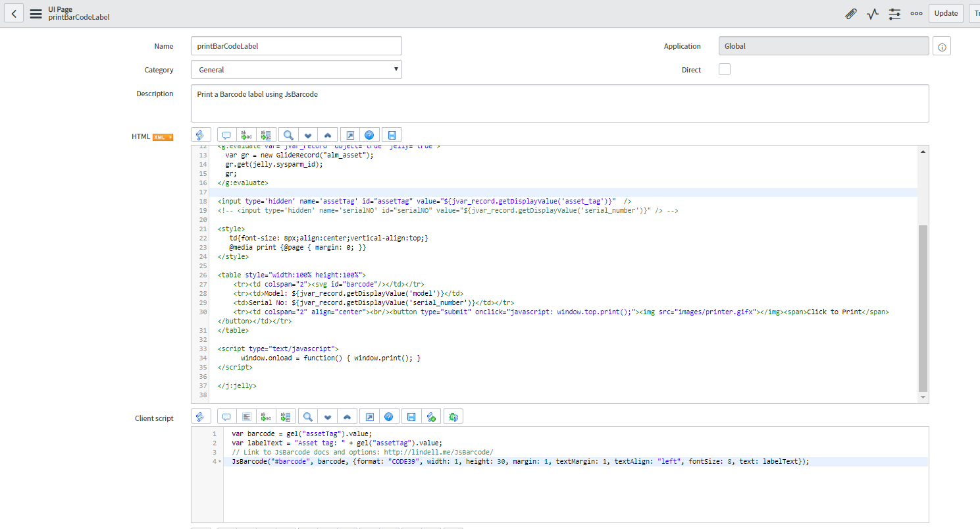The height and width of the screenshot is (529, 980).
Task: Attach a file with the paperclip icon
Action: tap(851, 13)
